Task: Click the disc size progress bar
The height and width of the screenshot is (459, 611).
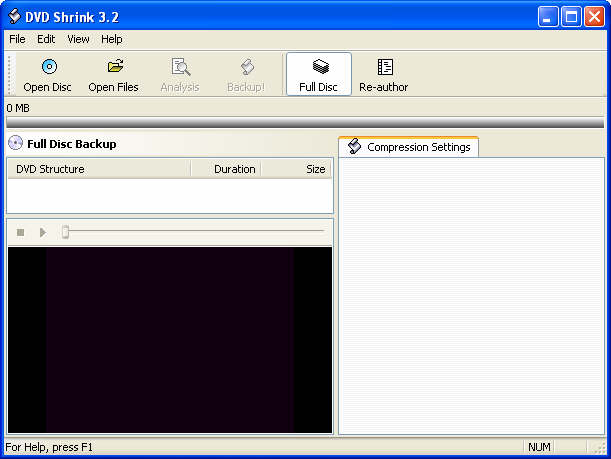Action: [x=305, y=122]
